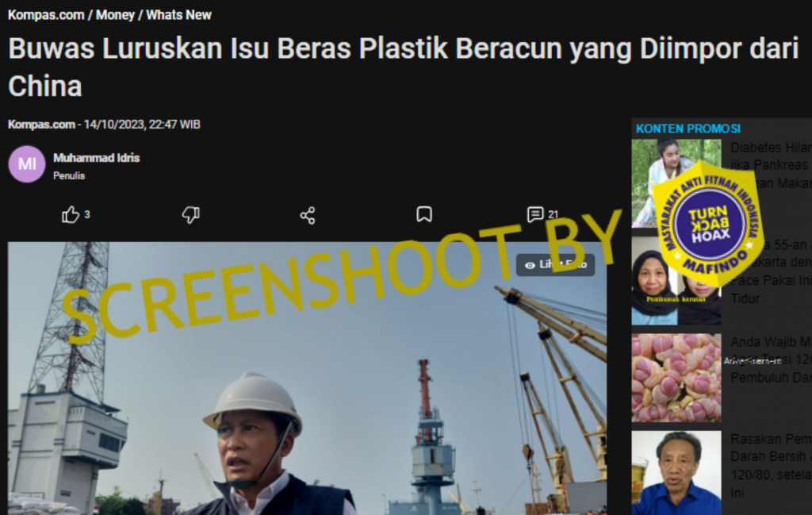
Task: Bookmark this article
Action: click(x=424, y=214)
